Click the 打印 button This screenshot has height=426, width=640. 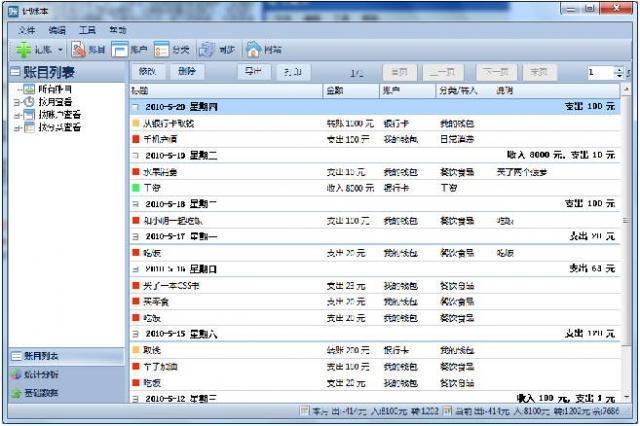pyautogui.click(x=293, y=72)
